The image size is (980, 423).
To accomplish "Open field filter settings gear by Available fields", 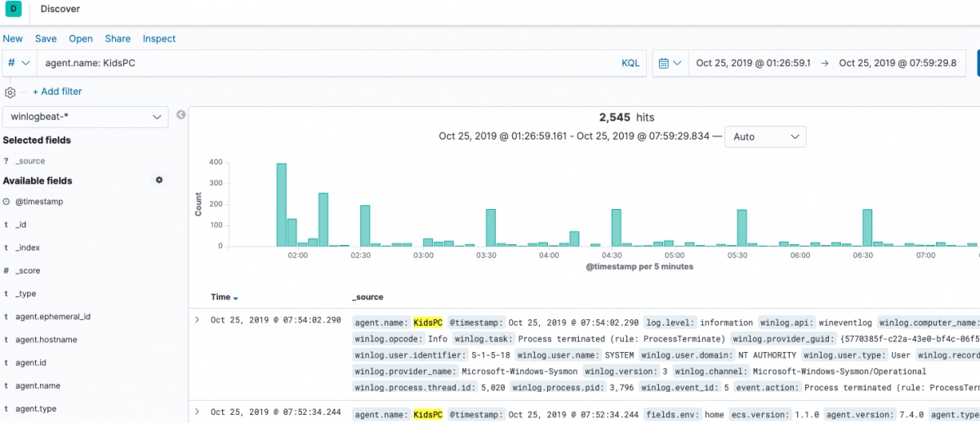I will pos(159,180).
